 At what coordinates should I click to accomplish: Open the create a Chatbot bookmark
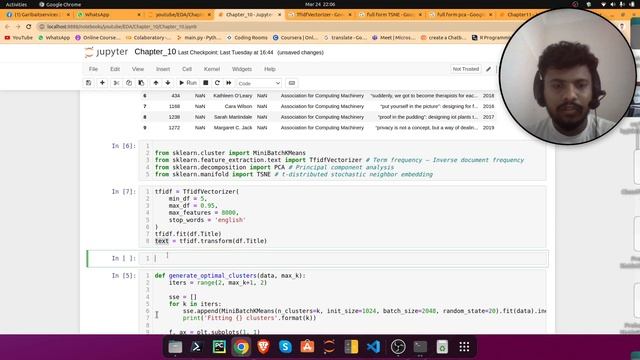[443, 38]
